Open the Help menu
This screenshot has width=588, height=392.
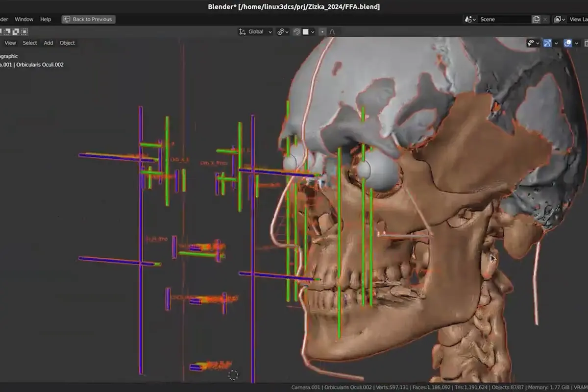pyautogui.click(x=46, y=19)
